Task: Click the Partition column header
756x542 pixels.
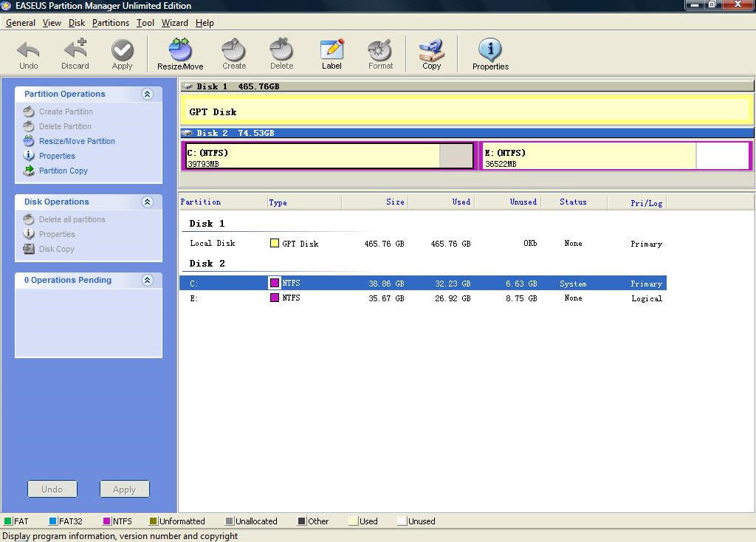Action: point(223,202)
